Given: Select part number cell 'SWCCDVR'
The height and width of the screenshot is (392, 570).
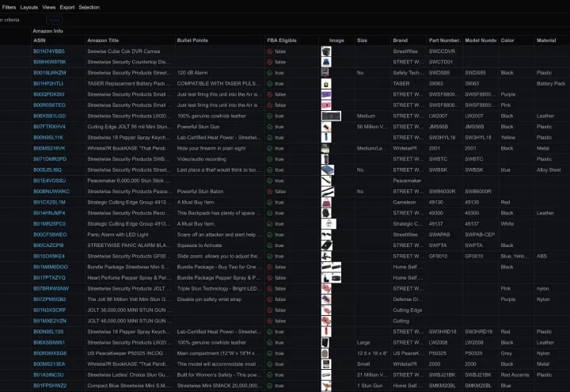Looking at the screenshot, I should click(x=442, y=51).
